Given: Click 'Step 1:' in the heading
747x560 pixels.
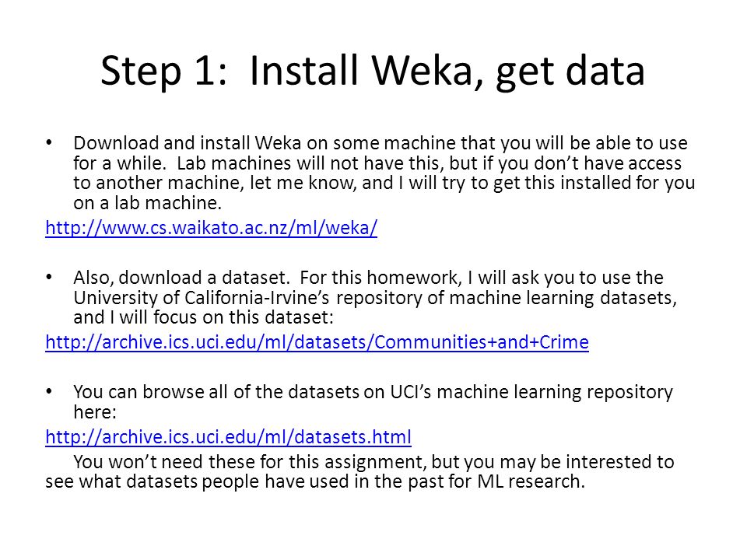Looking at the screenshot, I should click(x=163, y=71).
